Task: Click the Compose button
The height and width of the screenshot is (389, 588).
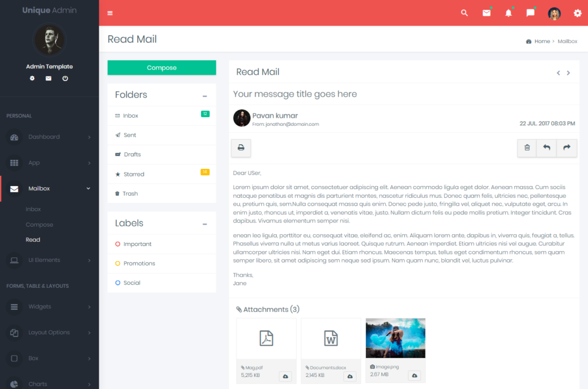Action: click(x=162, y=68)
